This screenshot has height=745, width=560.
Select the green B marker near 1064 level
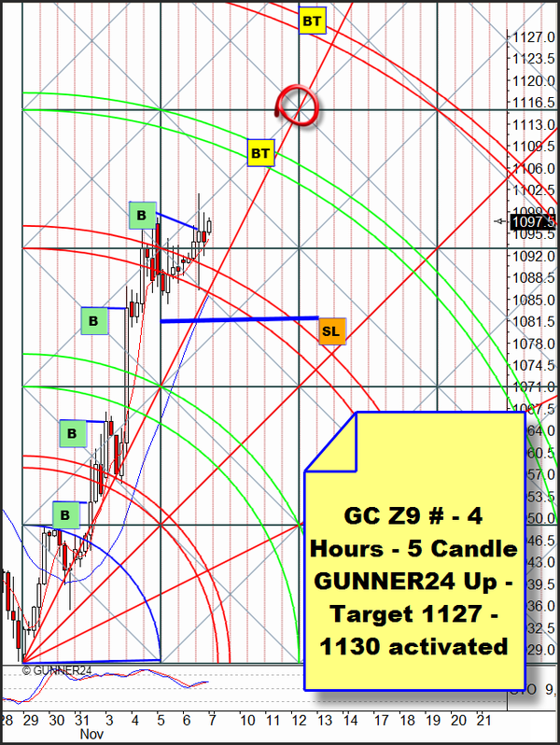click(73, 433)
